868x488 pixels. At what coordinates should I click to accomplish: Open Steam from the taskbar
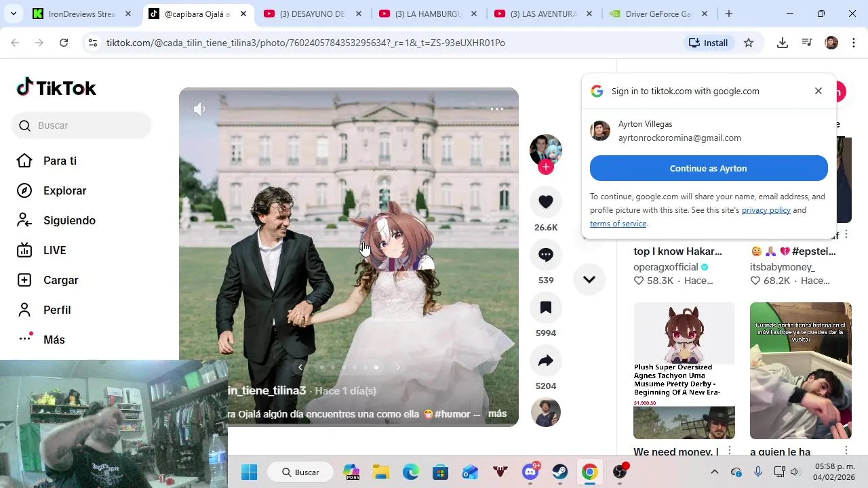pos(560,472)
